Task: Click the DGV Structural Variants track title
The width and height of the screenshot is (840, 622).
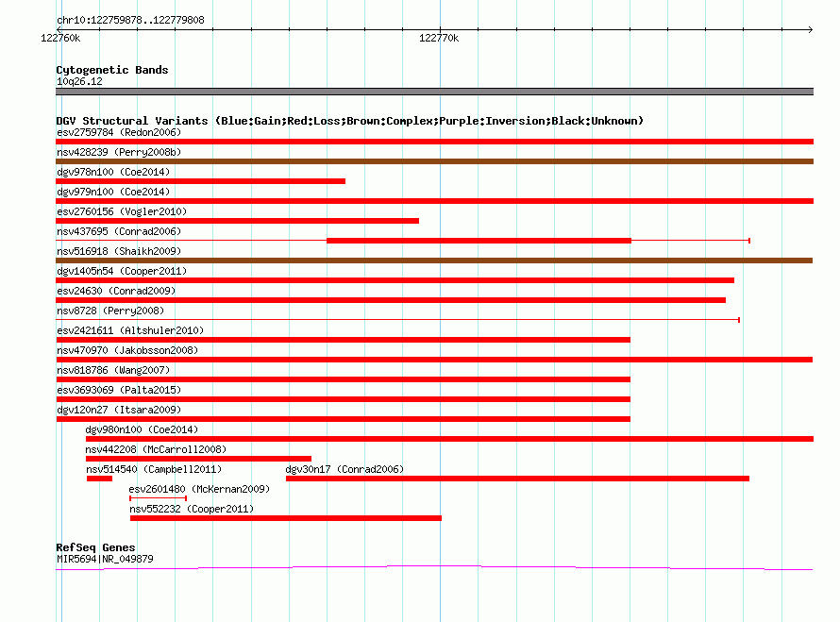Action: [x=350, y=121]
